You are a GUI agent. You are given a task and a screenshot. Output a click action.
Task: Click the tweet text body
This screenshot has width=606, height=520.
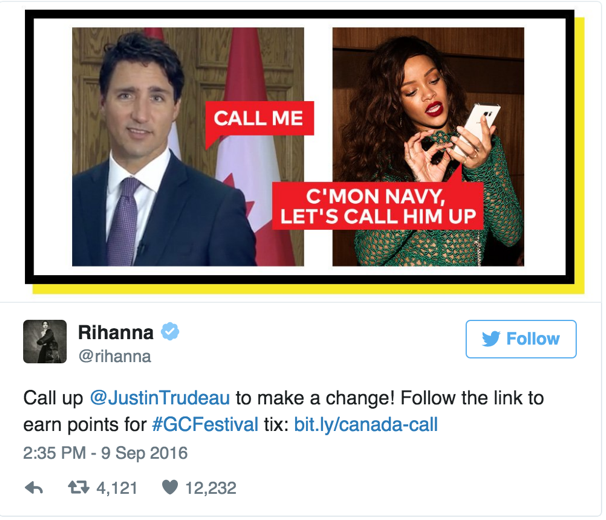[x=284, y=411]
